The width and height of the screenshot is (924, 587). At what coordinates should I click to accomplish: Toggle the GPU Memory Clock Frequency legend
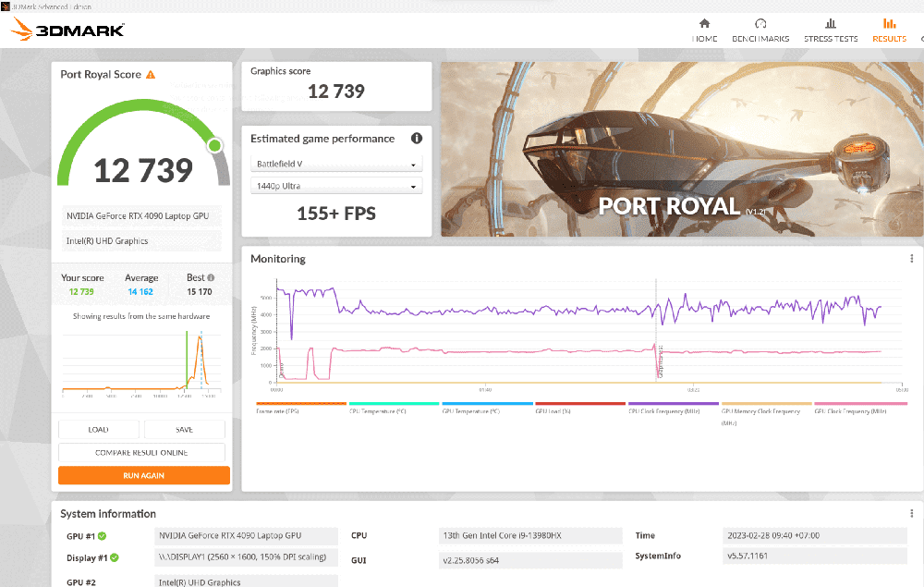tap(766, 414)
